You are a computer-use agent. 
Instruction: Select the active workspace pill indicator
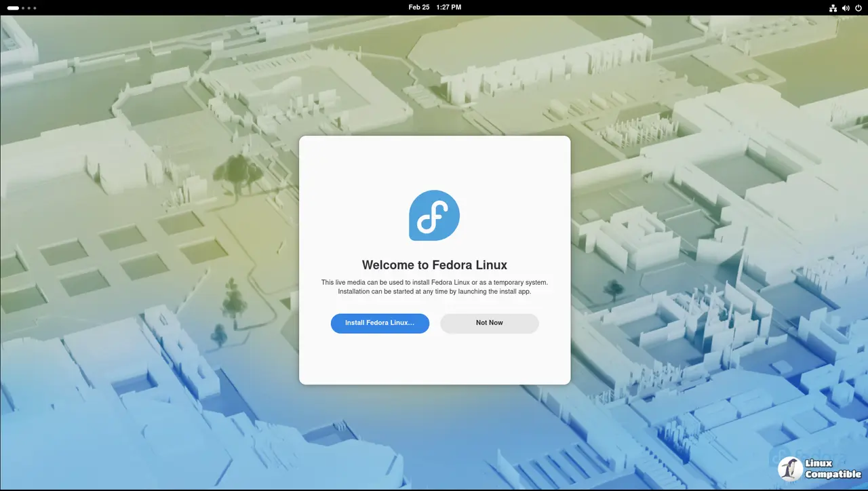point(13,8)
